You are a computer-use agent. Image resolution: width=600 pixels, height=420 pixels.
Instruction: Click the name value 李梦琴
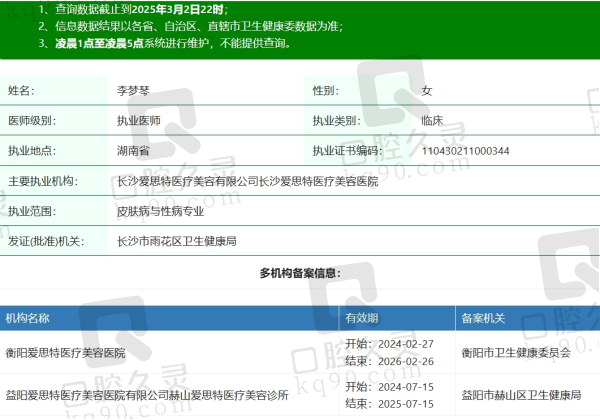[x=133, y=91]
